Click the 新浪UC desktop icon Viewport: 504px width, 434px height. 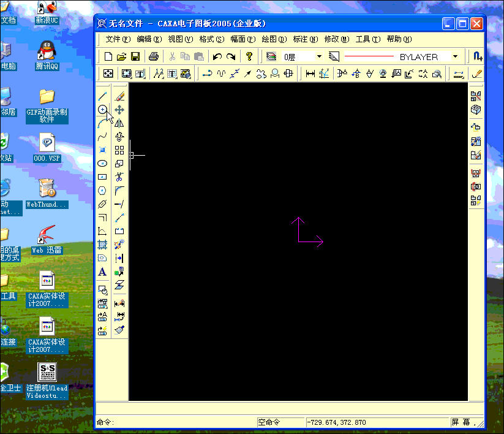point(47,12)
